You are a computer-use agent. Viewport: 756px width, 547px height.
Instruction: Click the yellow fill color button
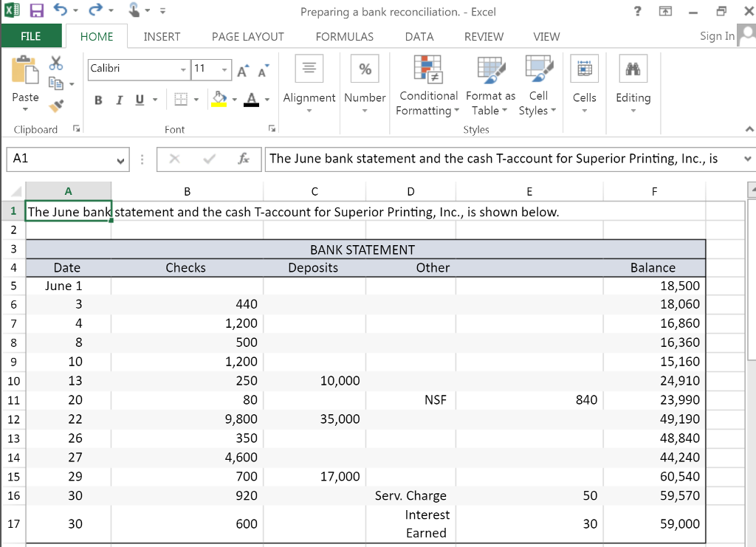tap(219, 99)
